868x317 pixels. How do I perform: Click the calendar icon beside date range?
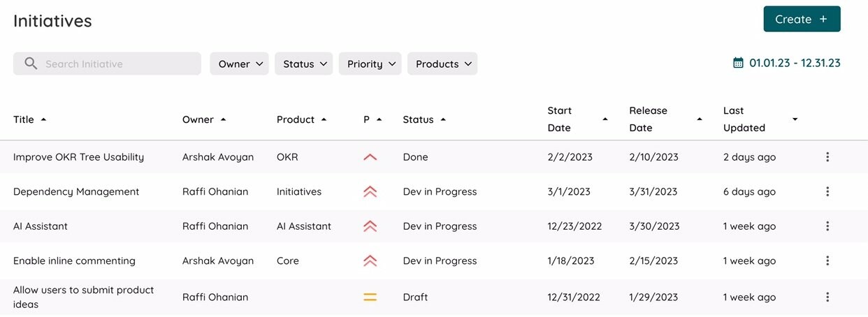pyautogui.click(x=738, y=63)
